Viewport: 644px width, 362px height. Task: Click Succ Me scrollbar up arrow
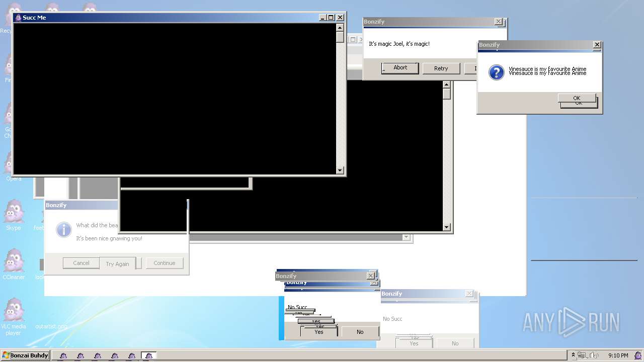[340, 28]
